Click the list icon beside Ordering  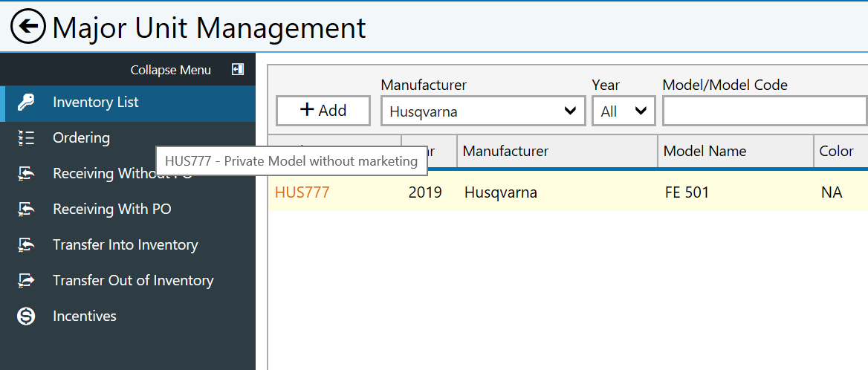pos(26,138)
